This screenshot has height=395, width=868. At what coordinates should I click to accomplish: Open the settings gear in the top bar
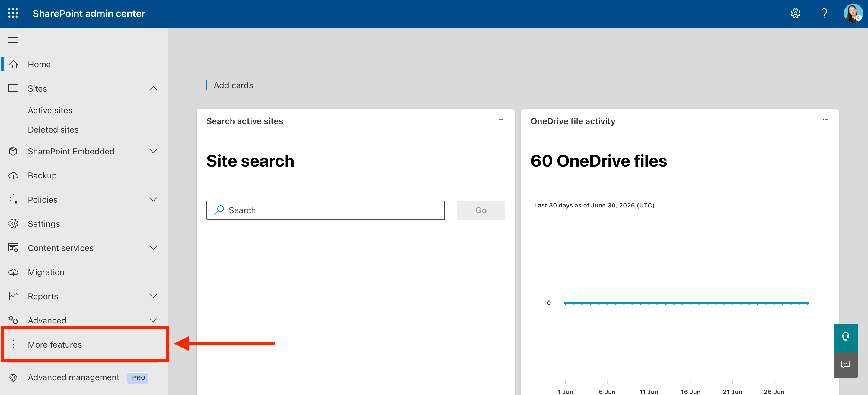pos(796,14)
